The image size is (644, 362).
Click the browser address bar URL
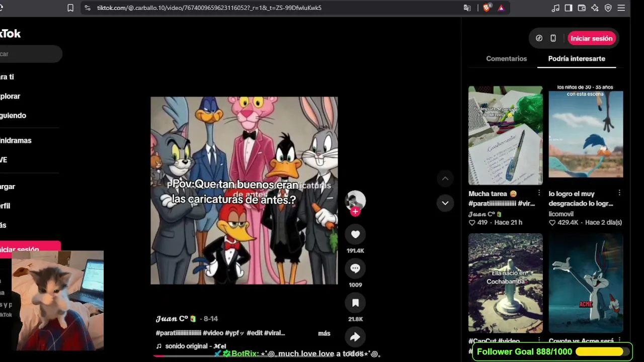[209, 8]
